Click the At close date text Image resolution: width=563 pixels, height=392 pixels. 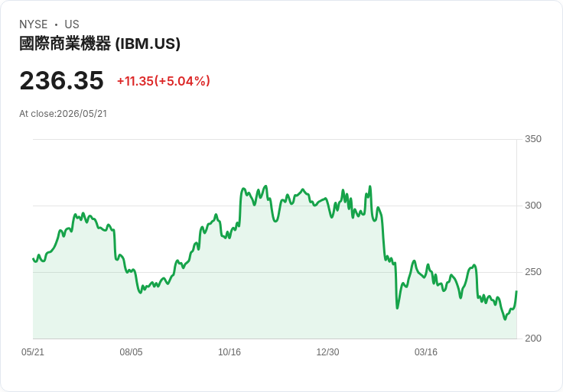click(x=63, y=114)
